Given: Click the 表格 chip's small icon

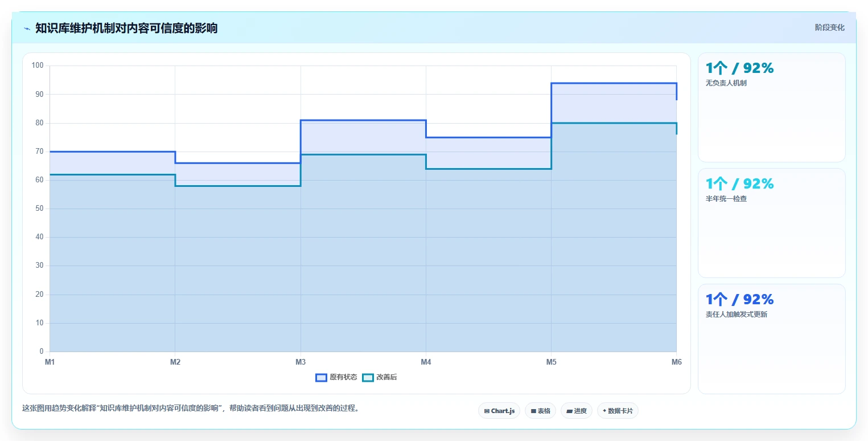Looking at the screenshot, I should [x=533, y=411].
